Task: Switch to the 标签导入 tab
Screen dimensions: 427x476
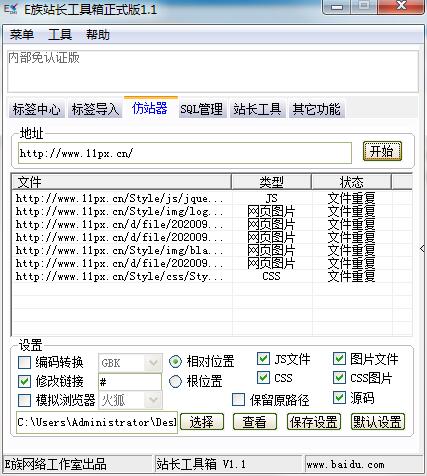Action: [95, 109]
